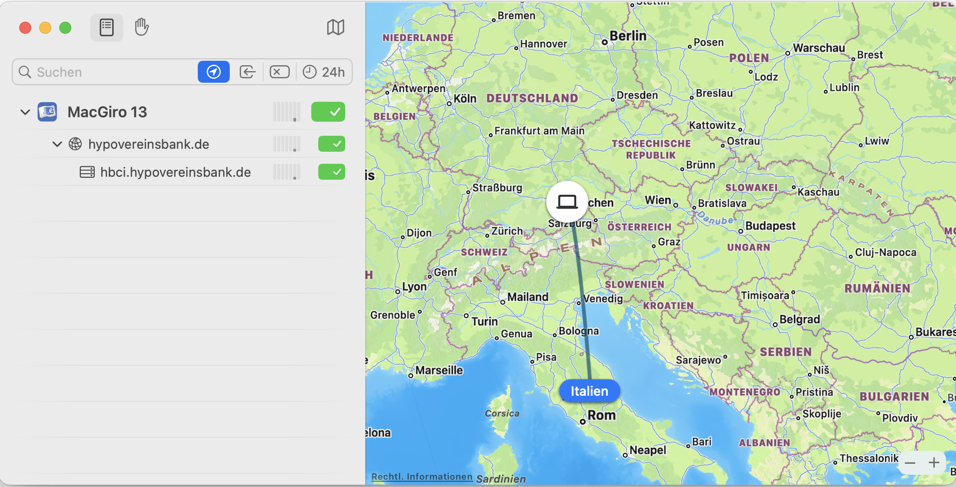Viewport: 956px width, 487px height.
Task: Click the Sarajewo label on the map
Action: tap(699, 360)
